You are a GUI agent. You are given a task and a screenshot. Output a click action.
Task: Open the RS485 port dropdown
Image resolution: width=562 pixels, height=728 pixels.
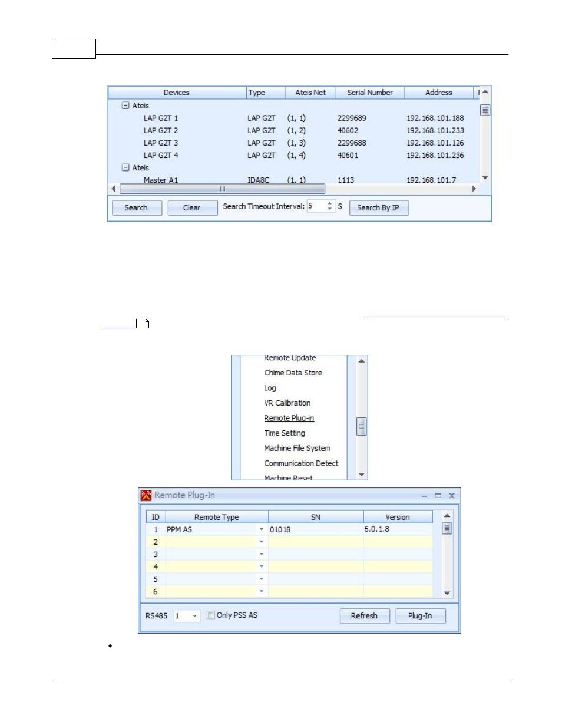tap(194, 616)
